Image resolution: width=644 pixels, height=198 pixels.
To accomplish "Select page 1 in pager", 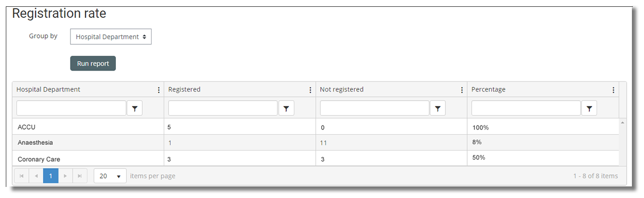I will click(x=51, y=176).
